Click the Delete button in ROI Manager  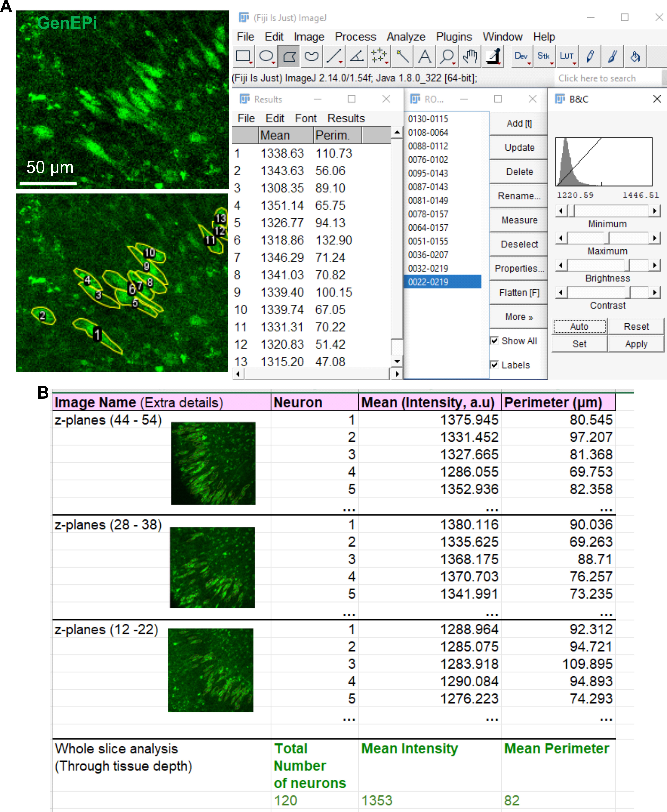(519, 172)
